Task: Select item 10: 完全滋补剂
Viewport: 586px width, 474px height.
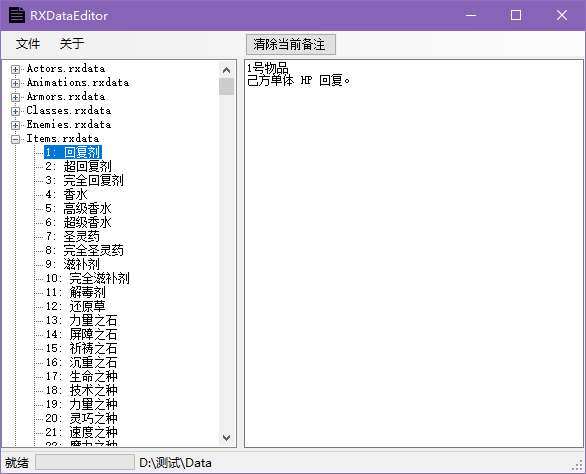Action: tap(87, 278)
